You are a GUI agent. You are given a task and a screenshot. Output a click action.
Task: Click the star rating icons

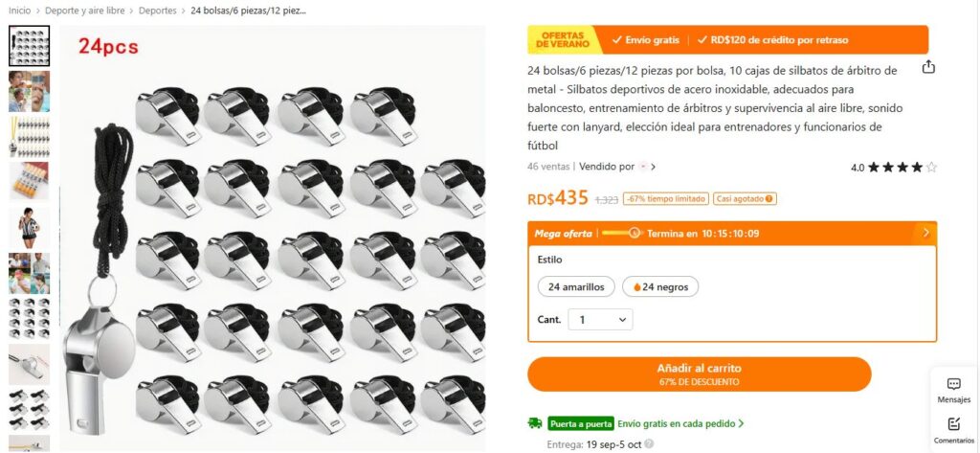coord(902,167)
